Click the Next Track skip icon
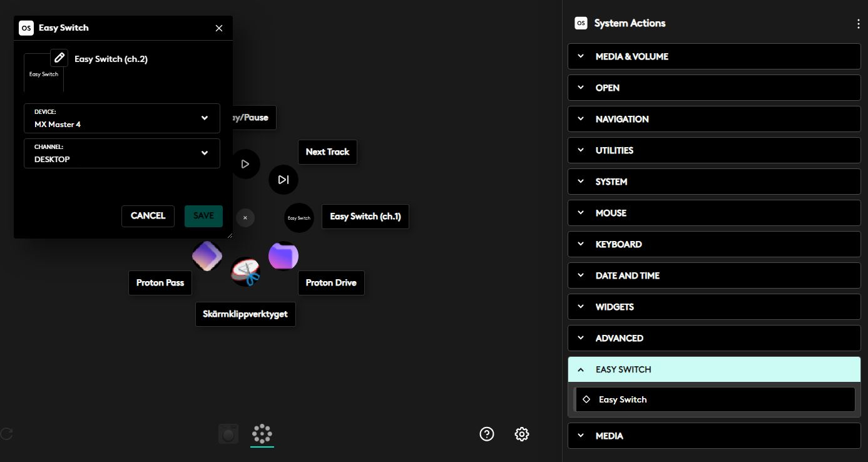This screenshot has height=462, width=868. coord(283,180)
